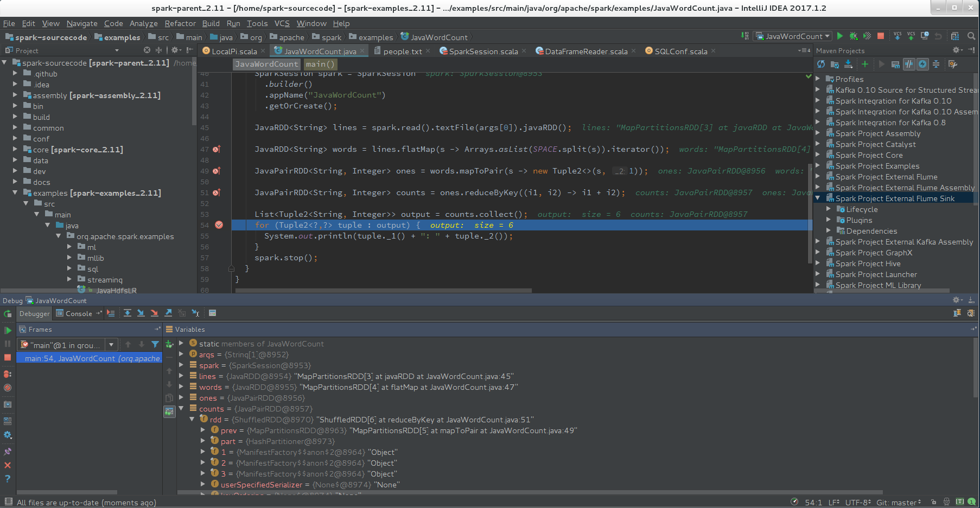Resume program with green arrow in the Debug sidebar
Image resolution: width=980 pixels, height=508 pixels.
[x=8, y=330]
